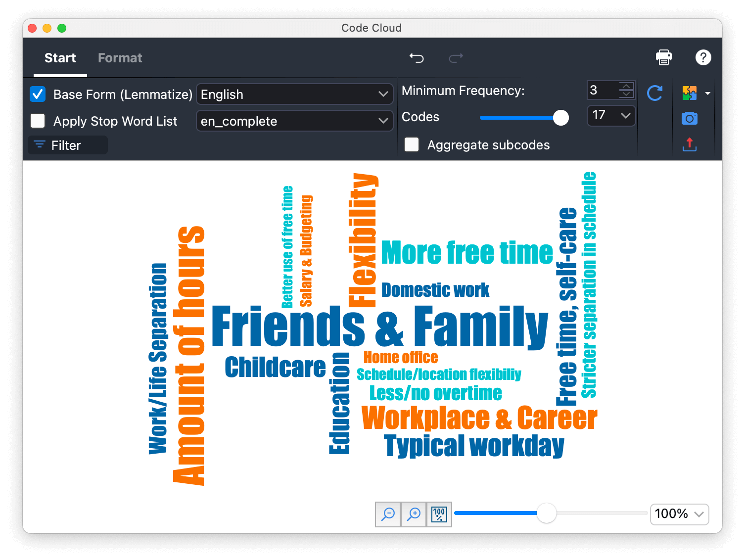Click the zoom in magnifier icon

pos(414,514)
